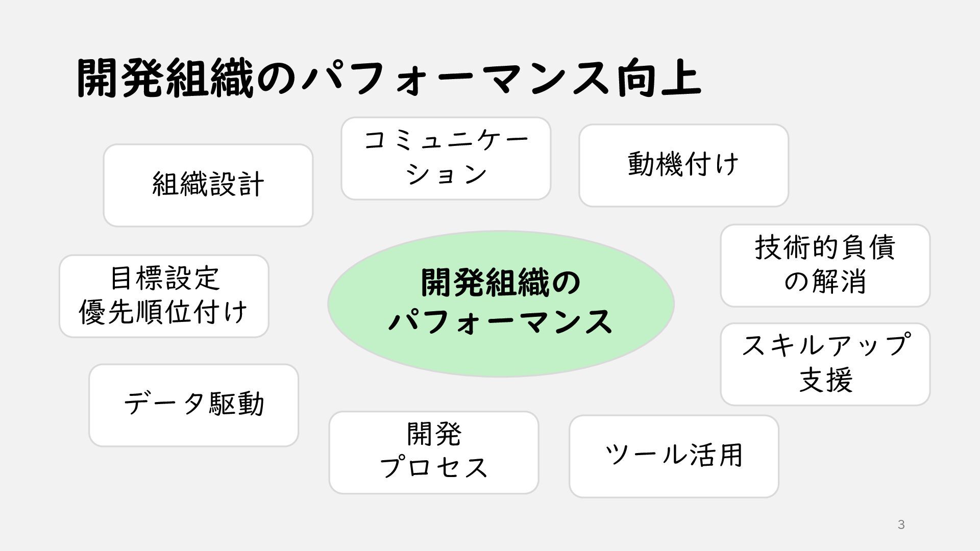This screenshot has width=980, height=551.
Task: Click 優先順位付け text line
Action: tap(163, 312)
